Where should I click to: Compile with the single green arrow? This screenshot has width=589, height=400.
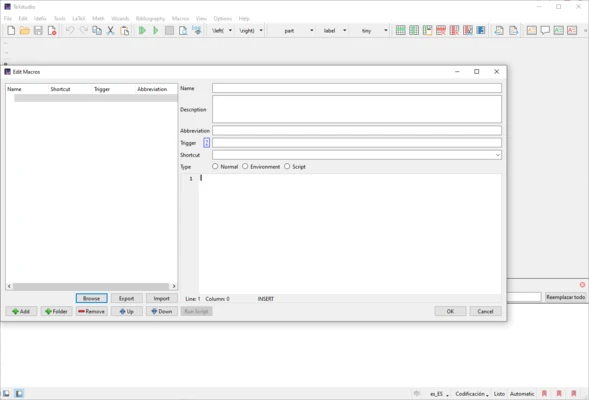[x=156, y=30]
